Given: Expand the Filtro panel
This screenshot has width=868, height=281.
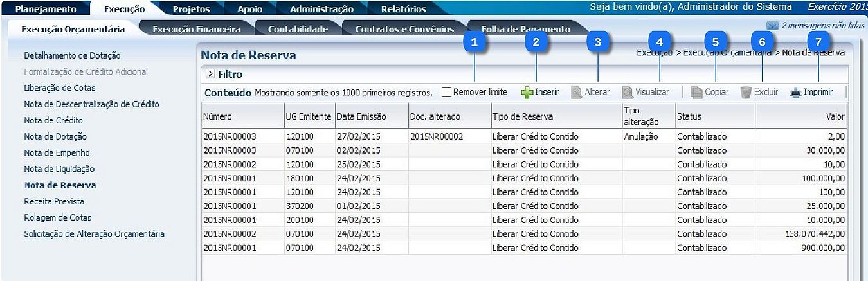Looking at the screenshot, I should pyautogui.click(x=210, y=75).
